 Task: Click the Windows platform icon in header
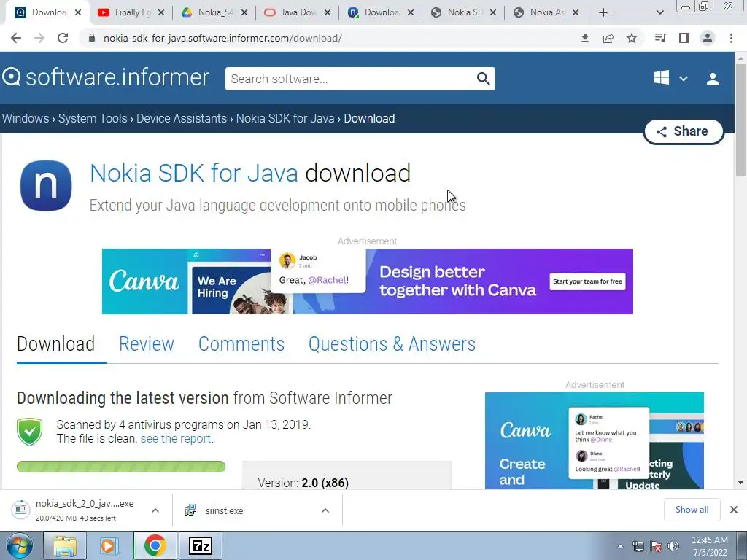(661, 77)
